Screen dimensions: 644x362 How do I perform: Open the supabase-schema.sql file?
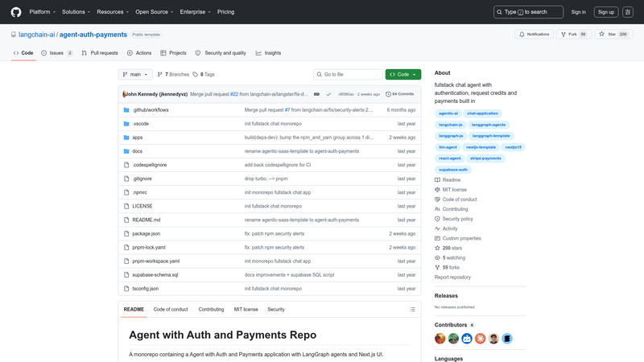[155, 275]
